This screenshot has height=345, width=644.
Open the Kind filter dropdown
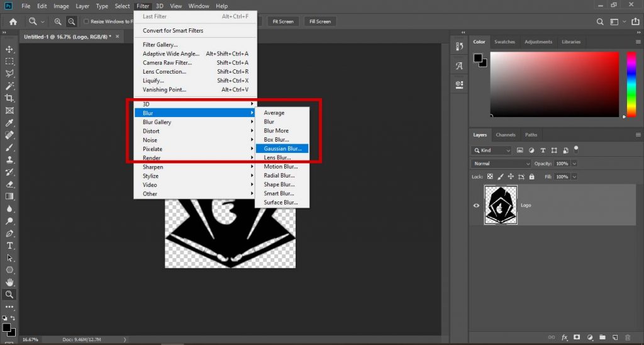491,150
